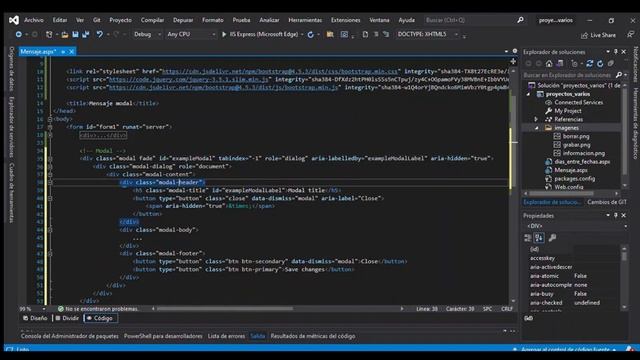This screenshot has height=360, width=640.
Task: Open the Editar menu
Action: coord(60,20)
